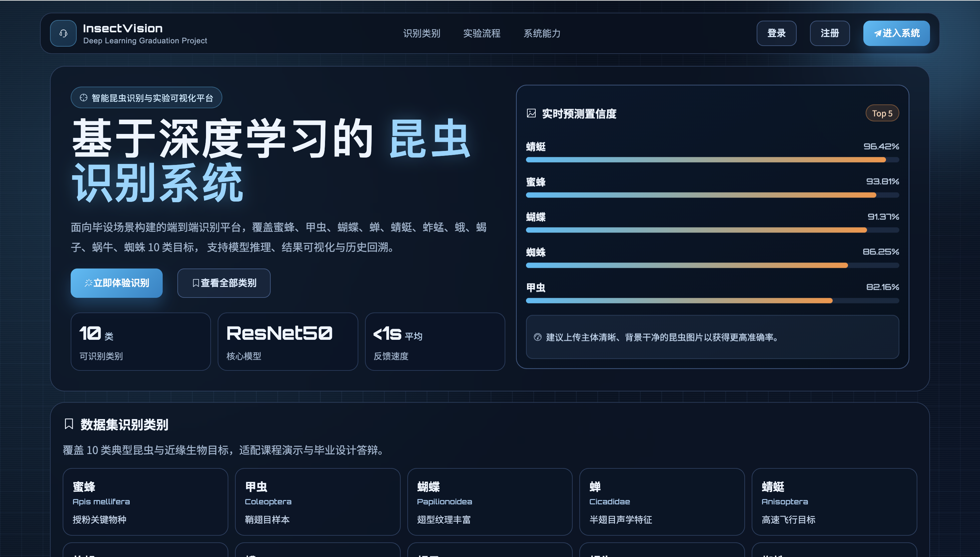980x557 pixels.
Task: Click 半翅目声学特征 text in 蝉 card
Action: 621,519
